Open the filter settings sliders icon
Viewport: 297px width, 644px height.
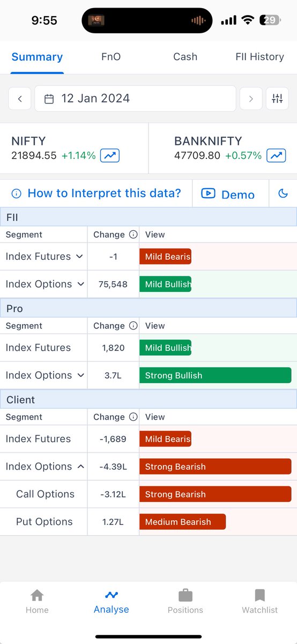coord(277,99)
